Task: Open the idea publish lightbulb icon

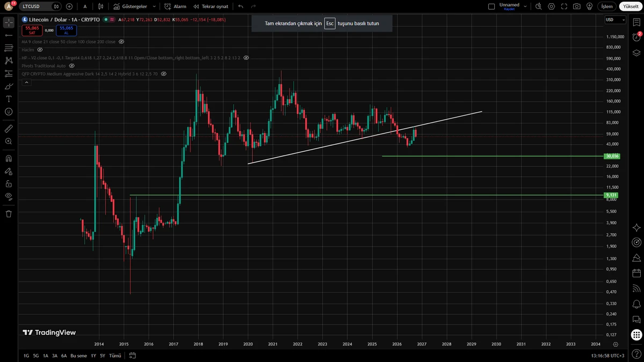Action: (x=589, y=6)
